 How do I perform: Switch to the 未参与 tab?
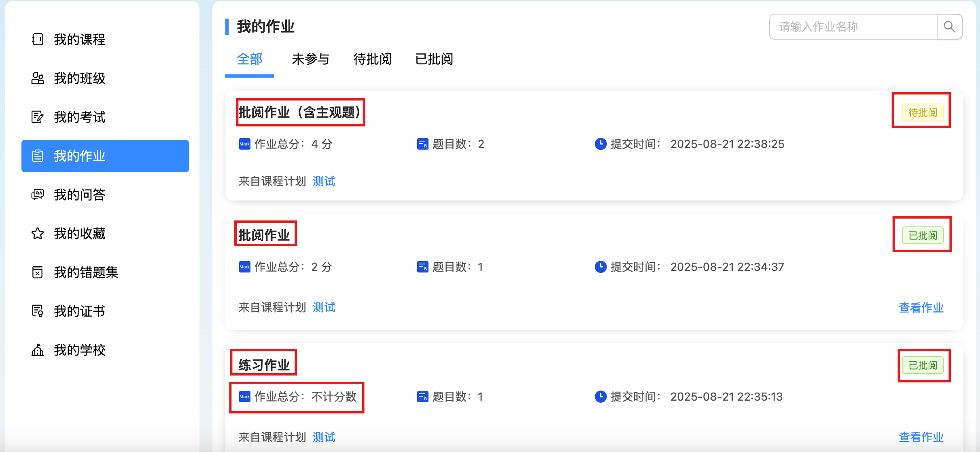click(x=310, y=59)
